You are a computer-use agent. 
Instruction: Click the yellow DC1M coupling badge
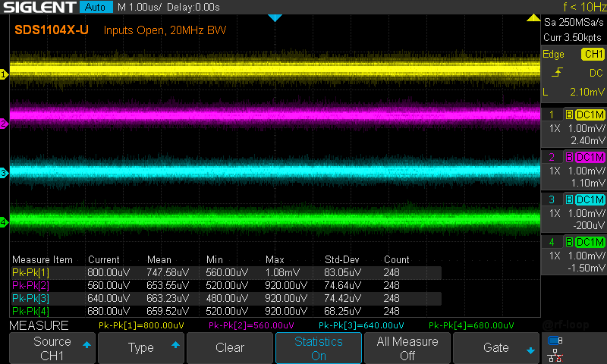pos(590,115)
